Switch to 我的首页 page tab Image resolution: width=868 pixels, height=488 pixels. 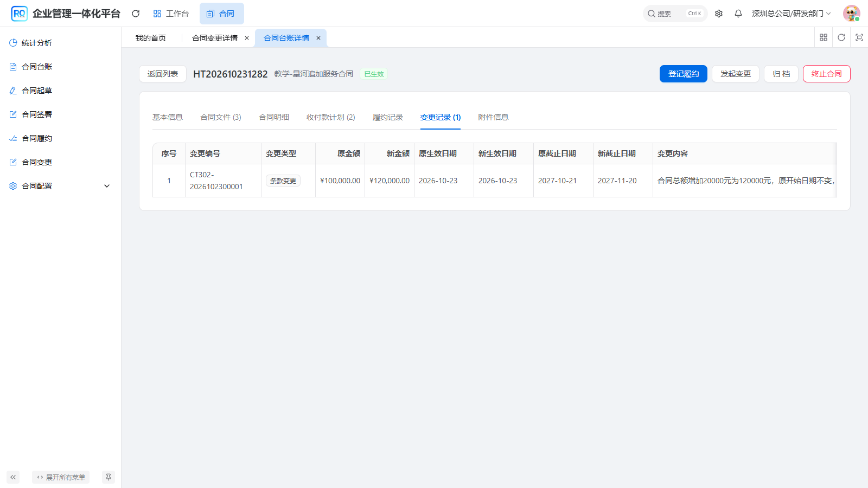[x=151, y=38]
